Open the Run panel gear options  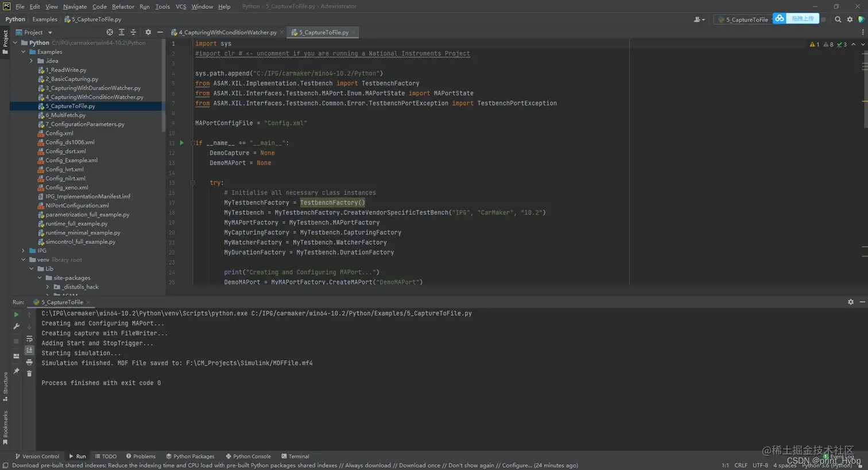click(x=851, y=302)
